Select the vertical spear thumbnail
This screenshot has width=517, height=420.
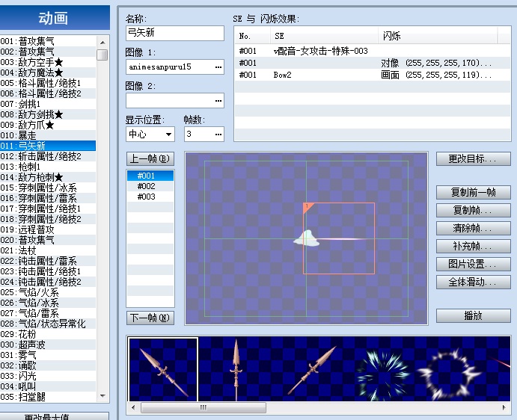pos(236,369)
